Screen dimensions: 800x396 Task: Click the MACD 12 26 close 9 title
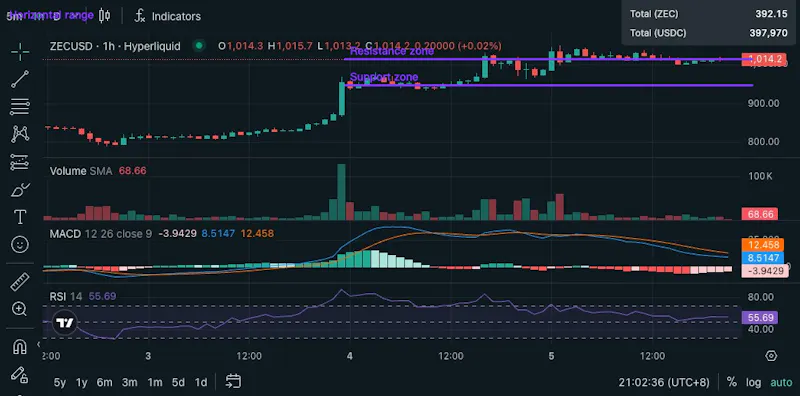tap(101, 234)
